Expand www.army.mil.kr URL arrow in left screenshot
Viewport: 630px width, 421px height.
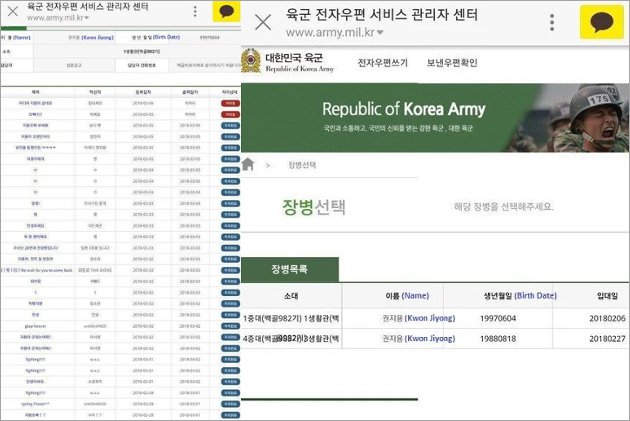tap(87, 18)
